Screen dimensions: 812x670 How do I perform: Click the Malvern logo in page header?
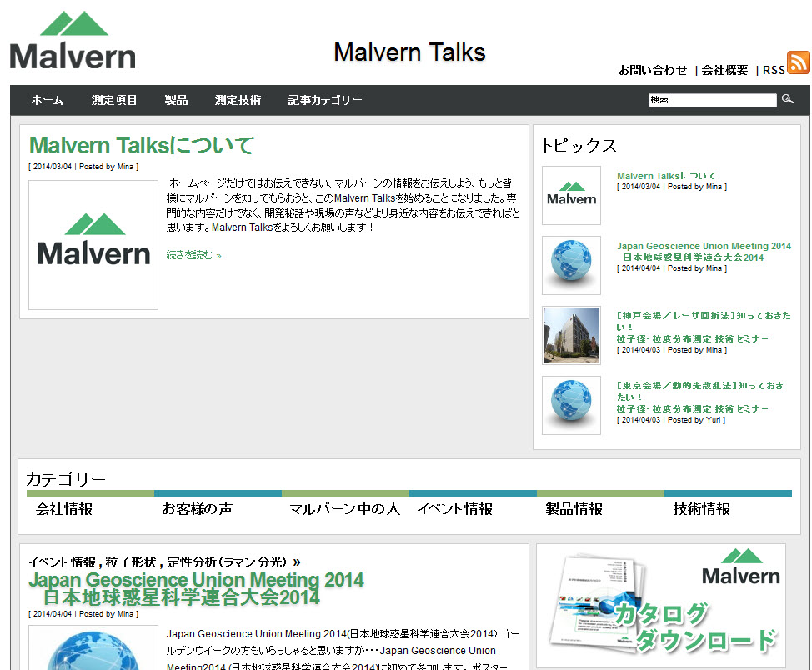[73, 40]
